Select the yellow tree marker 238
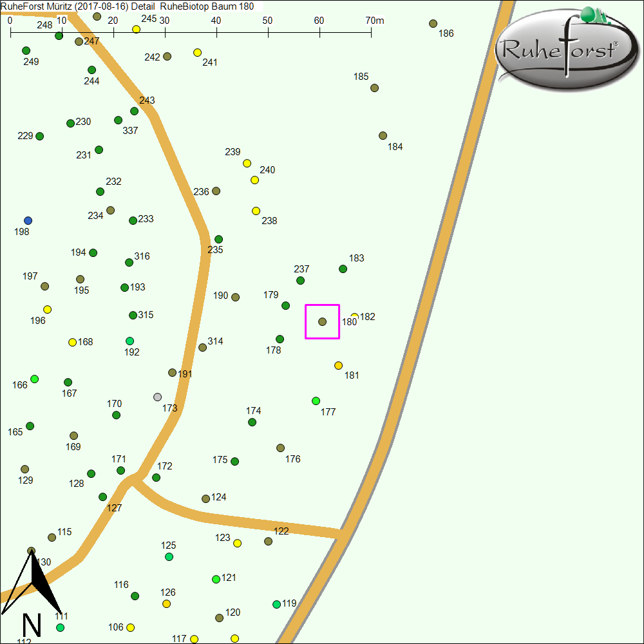Screen dimensions: 644x644 point(256,211)
